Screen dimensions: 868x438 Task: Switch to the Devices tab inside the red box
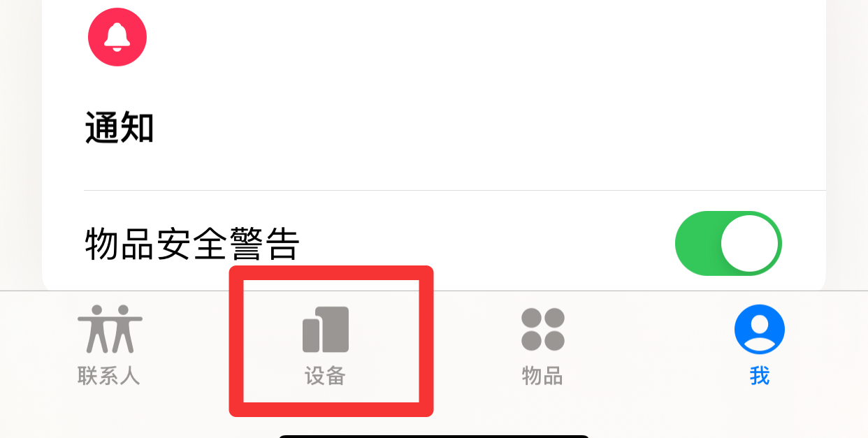[331, 341]
